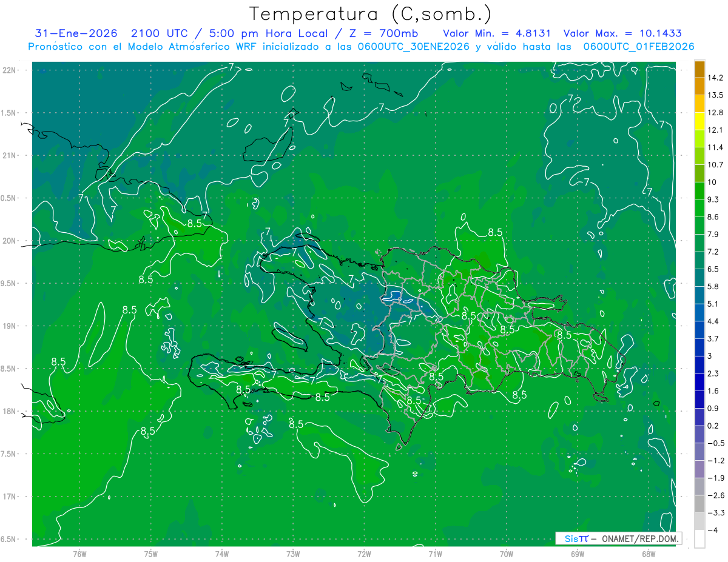The width and height of the screenshot is (728, 562).
Task: Click the "18N" latitude label
Action: click(x=10, y=411)
